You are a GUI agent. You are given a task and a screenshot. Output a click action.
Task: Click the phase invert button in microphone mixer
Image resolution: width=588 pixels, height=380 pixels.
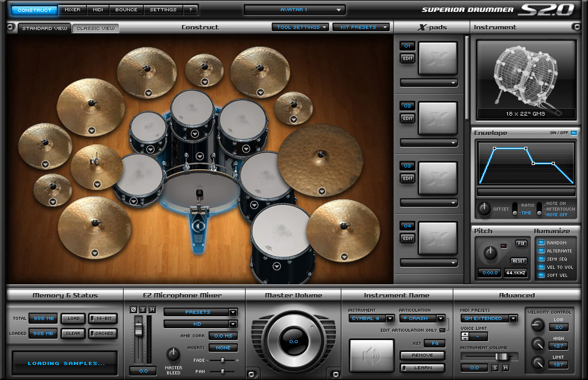(x=133, y=311)
